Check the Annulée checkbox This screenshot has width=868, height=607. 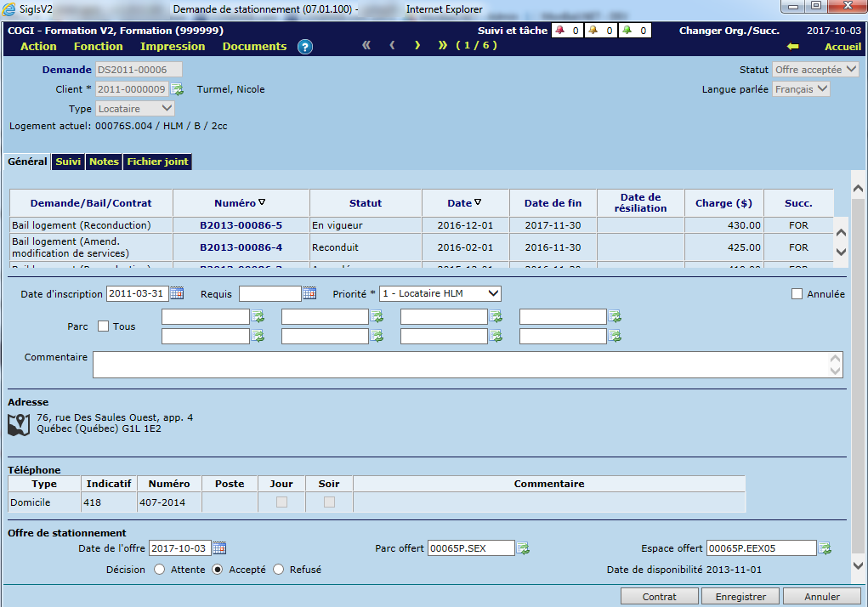click(797, 294)
